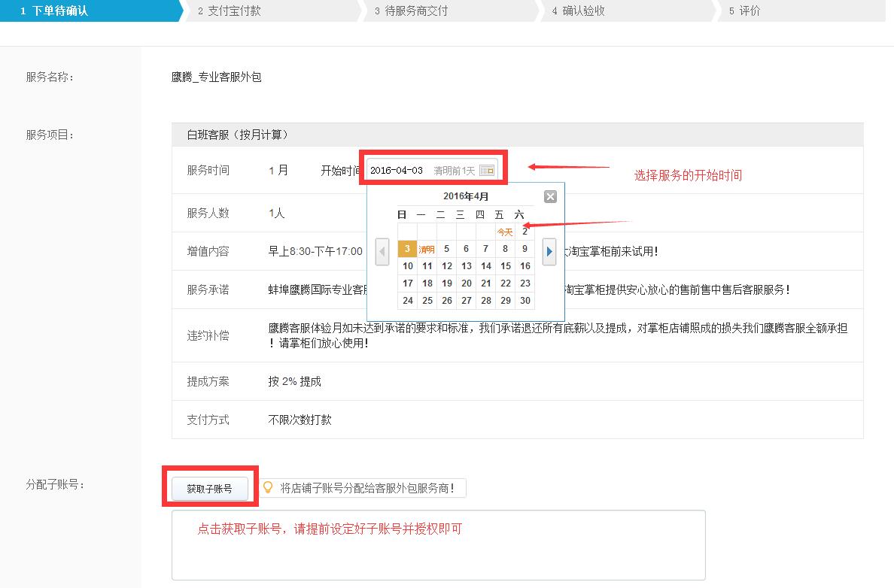
Task: Close the date picker popup
Action: 550,197
